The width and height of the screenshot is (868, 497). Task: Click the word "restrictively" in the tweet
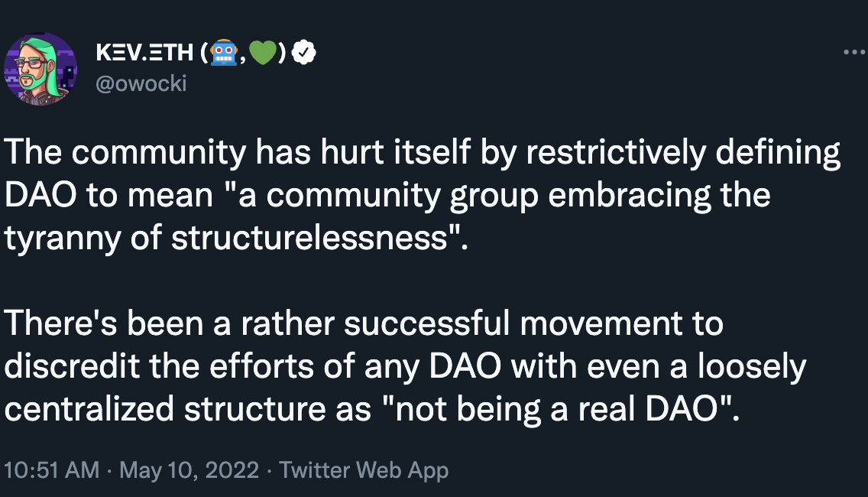(616, 152)
